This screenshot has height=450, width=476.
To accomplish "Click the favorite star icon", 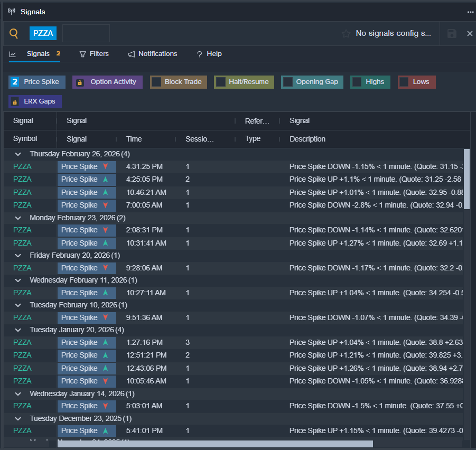I will click(x=346, y=33).
